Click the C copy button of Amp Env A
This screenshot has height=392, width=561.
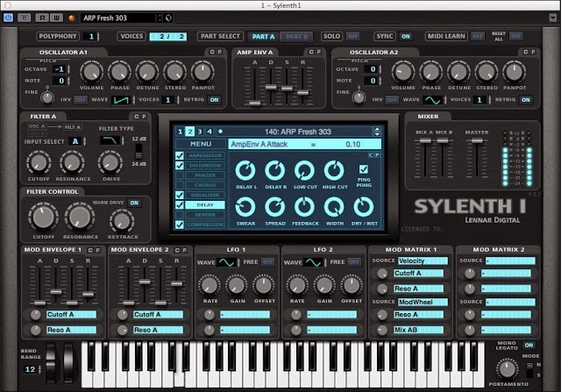311,52
